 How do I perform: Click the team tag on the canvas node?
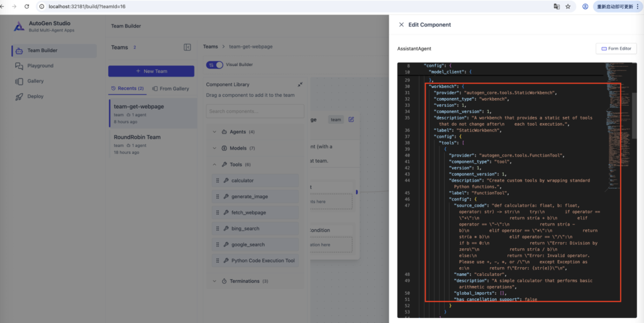[336, 119]
